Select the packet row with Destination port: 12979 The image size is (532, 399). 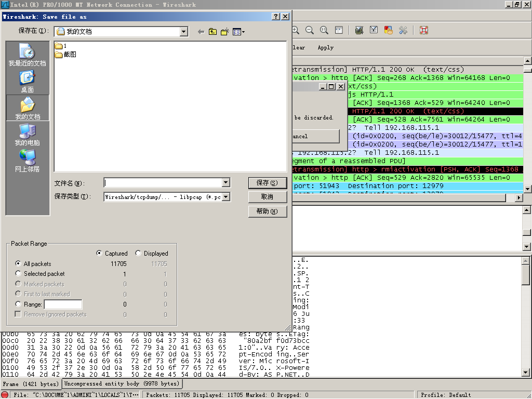click(x=407, y=186)
